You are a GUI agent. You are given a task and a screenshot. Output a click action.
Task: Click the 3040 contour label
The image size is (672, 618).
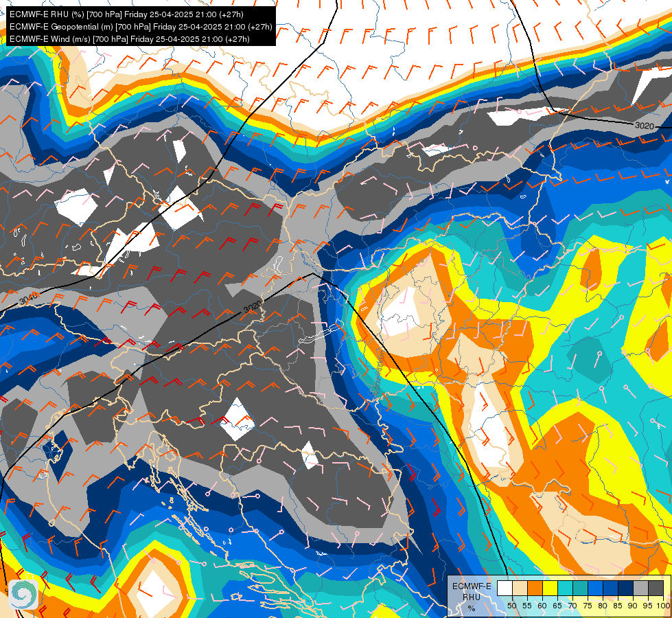coord(28,299)
